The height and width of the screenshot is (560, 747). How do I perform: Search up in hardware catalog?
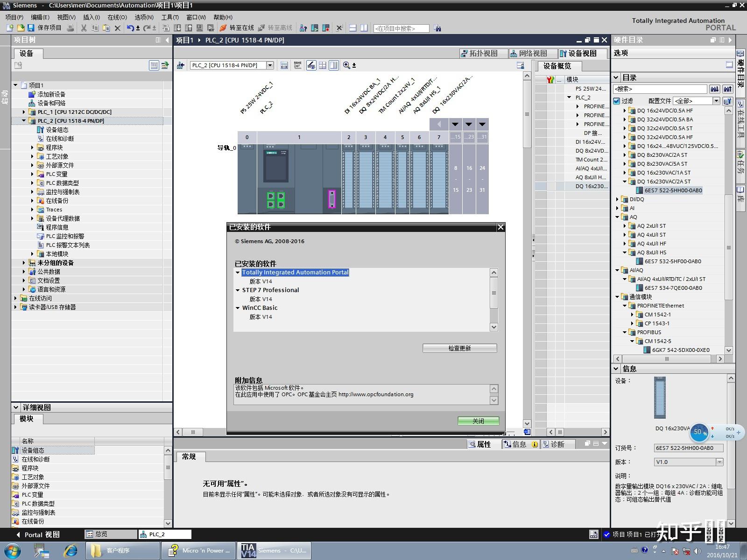tap(727, 89)
